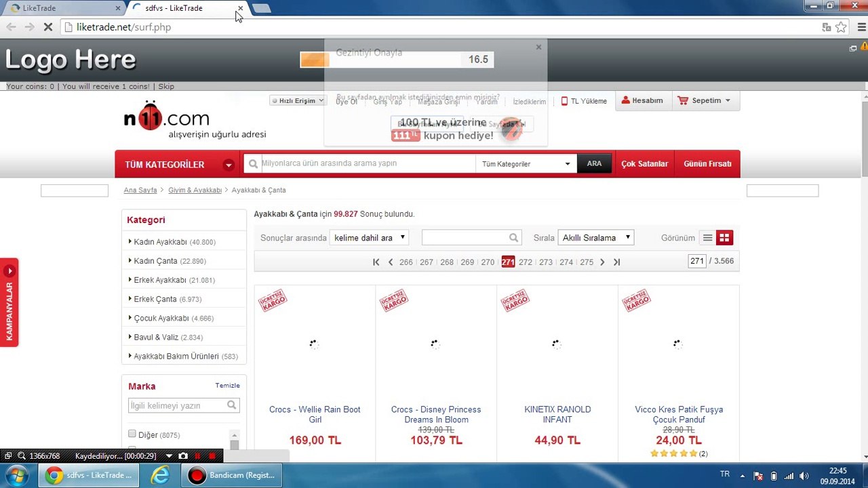Open Bandicam from the taskbar
Image resolution: width=868 pixels, height=488 pixels.
[233, 475]
